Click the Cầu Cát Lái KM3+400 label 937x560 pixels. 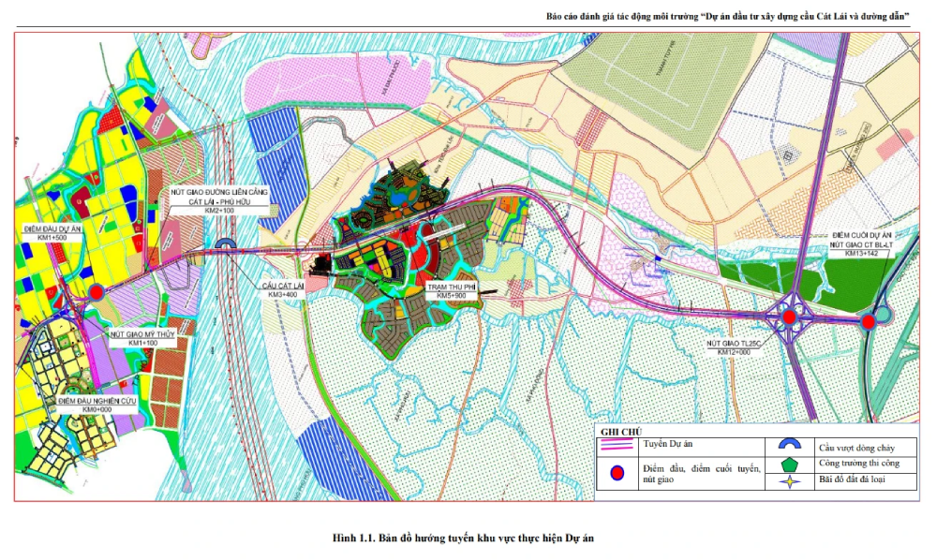click(287, 289)
